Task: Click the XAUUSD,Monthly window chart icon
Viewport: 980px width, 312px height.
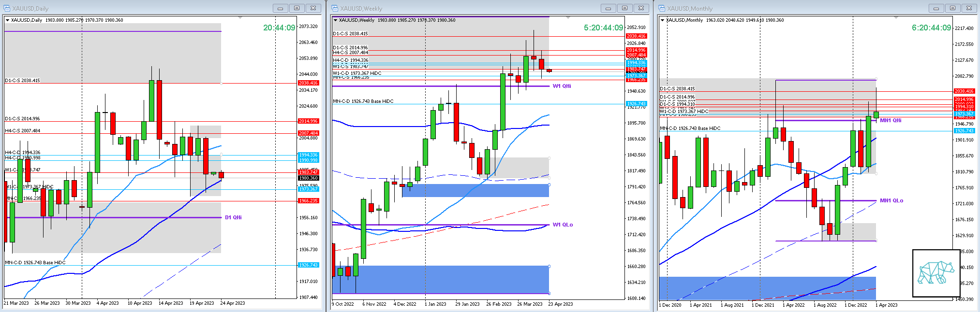Action: (x=662, y=8)
